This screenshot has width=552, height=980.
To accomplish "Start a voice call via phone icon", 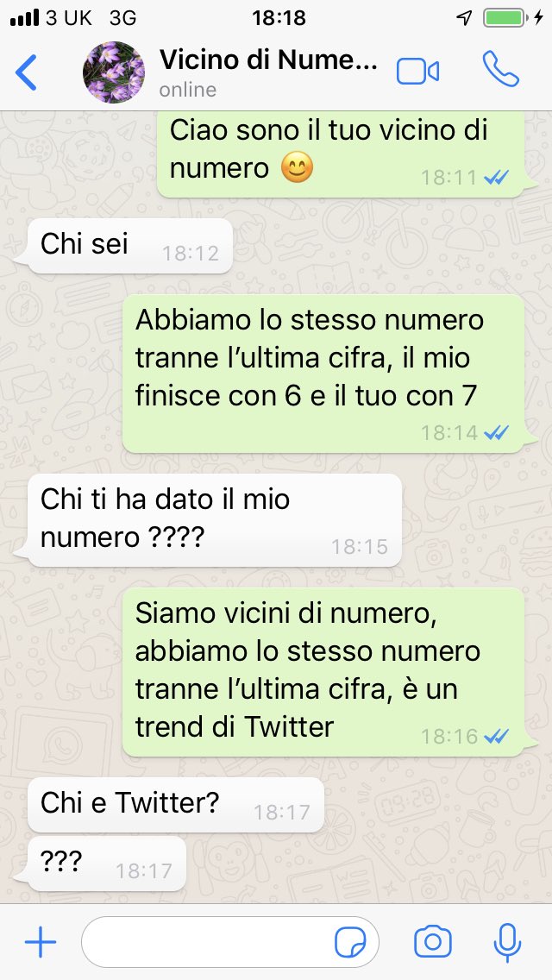I will tap(501, 69).
